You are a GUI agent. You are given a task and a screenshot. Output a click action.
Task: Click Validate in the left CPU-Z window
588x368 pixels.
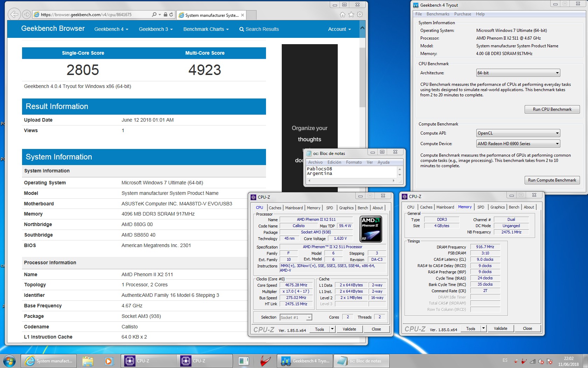tap(349, 329)
